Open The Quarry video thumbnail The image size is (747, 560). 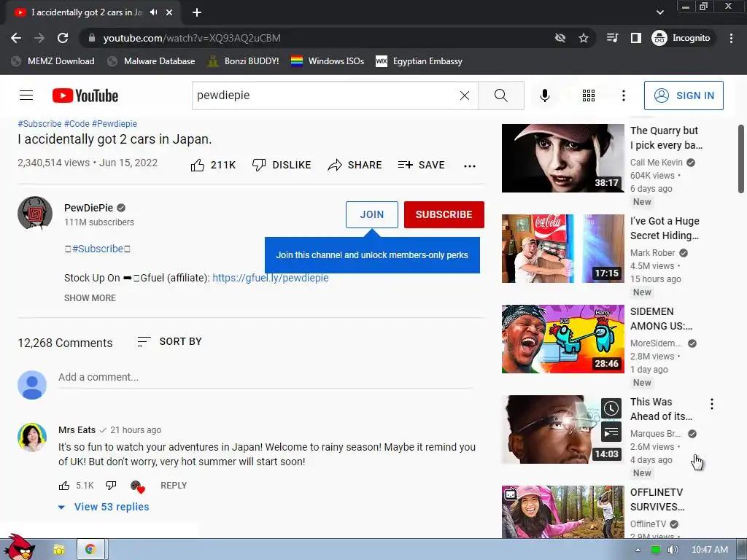coord(562,158)
